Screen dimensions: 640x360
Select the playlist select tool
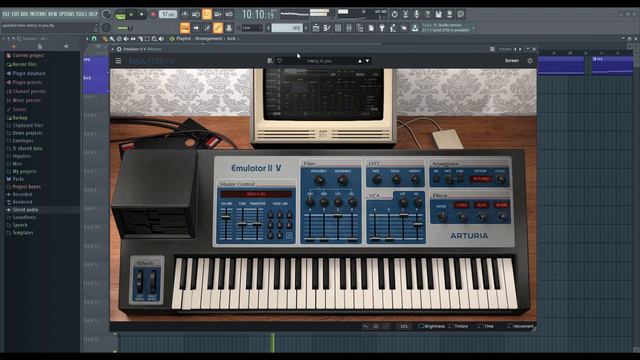147,39
